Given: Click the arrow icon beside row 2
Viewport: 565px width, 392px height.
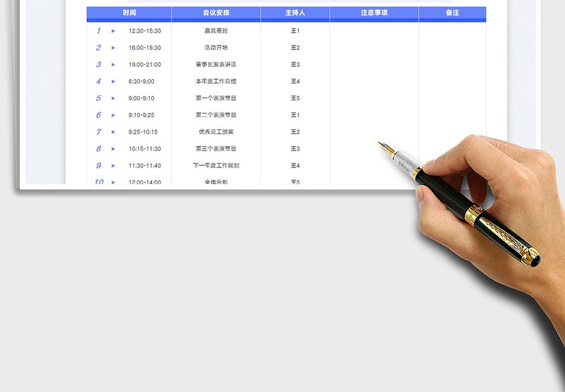Looking at the screenshot, I should pos(113,48).
